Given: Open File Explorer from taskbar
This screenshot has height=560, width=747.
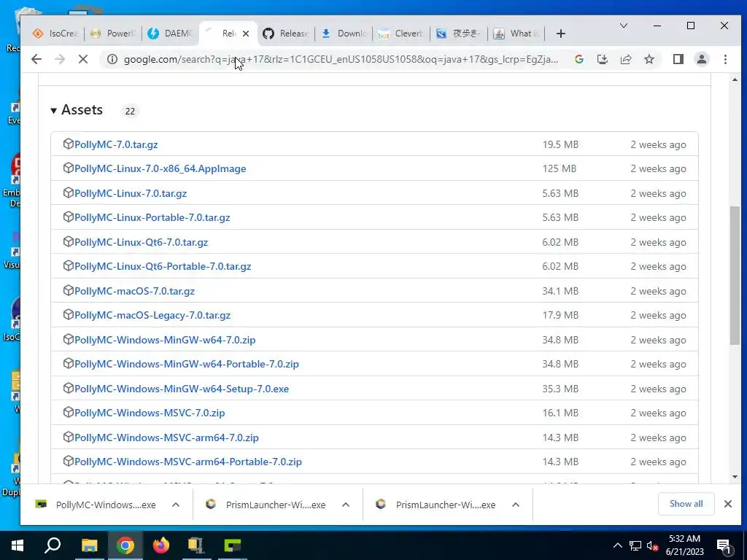Looking at the screenshot, I should click(x=89, y=545).
